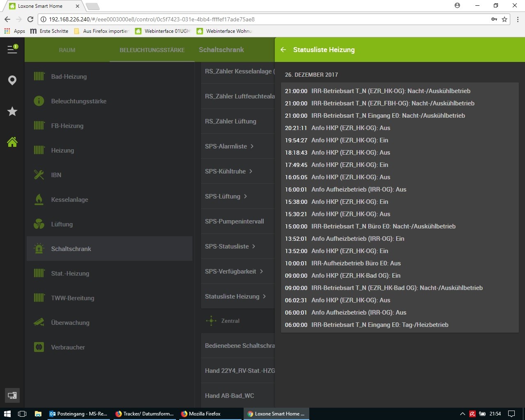Open a new browser tab

(93, 6)
